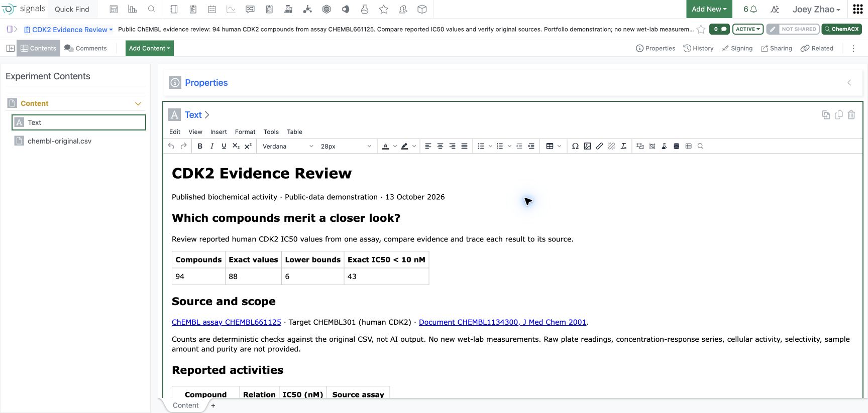The image size is (868, 413).
Task: Click the calendar icon in top toolbar
Action: (212, 9)
